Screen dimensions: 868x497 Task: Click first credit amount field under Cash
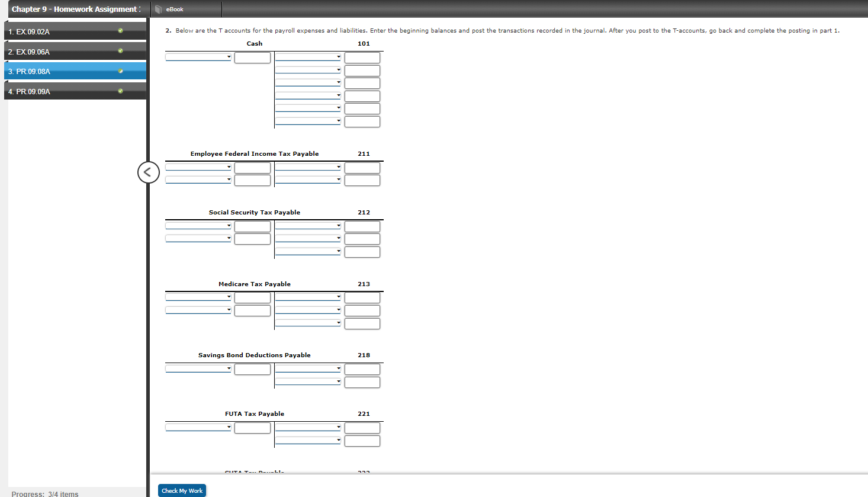[x=362, y=57]
